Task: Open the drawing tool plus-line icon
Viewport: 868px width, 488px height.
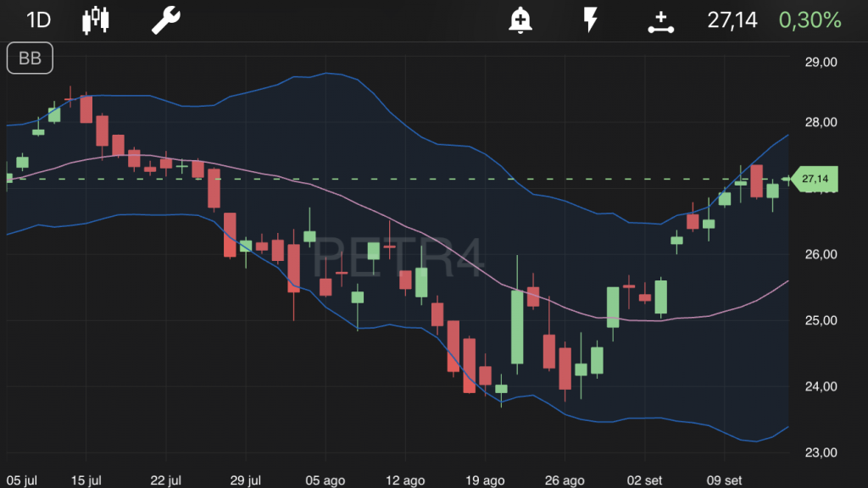Action: click(660, 22)
